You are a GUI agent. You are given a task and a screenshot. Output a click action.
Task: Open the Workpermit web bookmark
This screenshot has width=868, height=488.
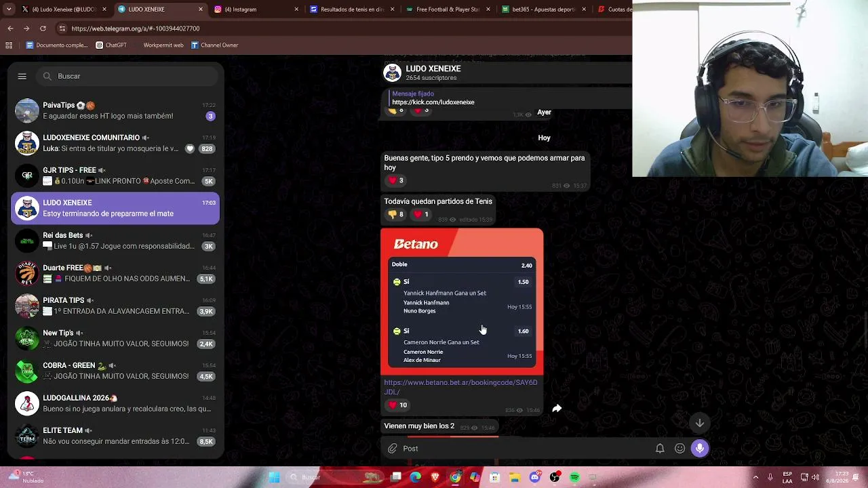(163, 45)
